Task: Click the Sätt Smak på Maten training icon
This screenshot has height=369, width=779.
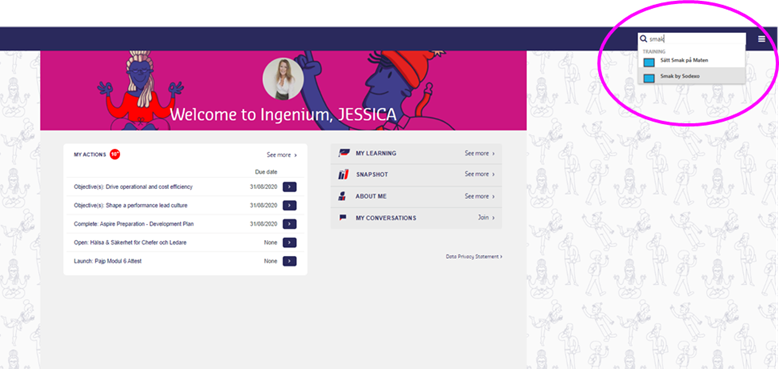Action: pyautogui.click(x=649, y=62)
